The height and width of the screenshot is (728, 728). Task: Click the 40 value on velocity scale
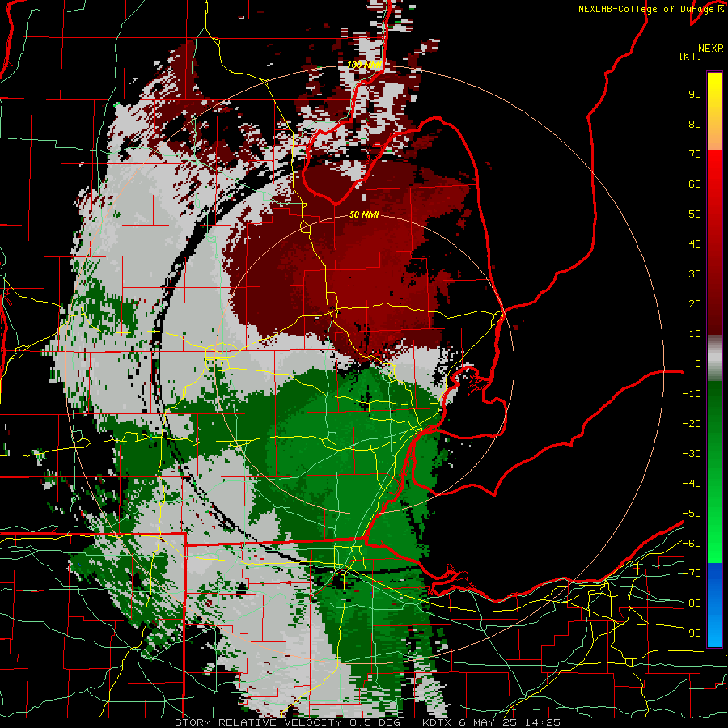[695, 243]
